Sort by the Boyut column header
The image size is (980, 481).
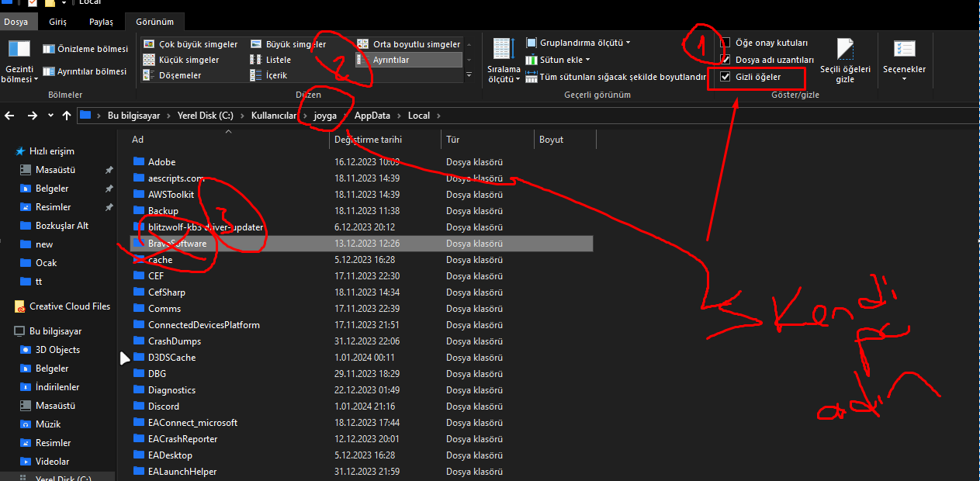[x=566, y=140]
